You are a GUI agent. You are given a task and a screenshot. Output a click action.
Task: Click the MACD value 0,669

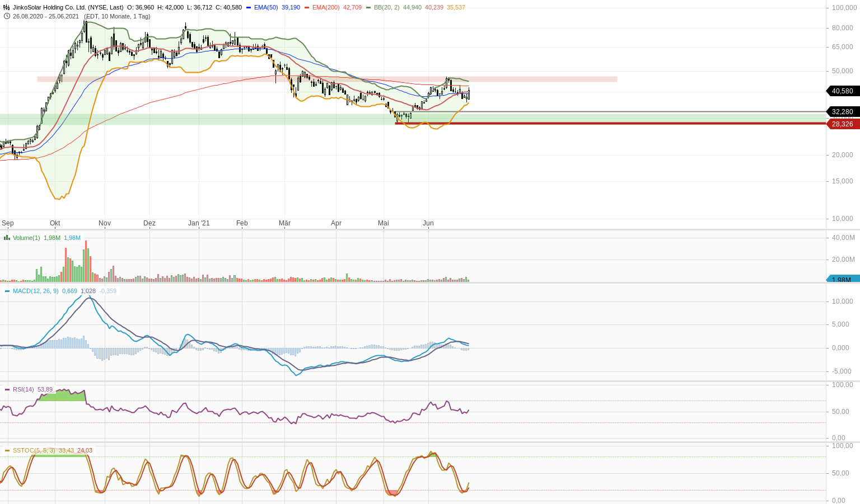pyautogui.click(x=69, y=291)
